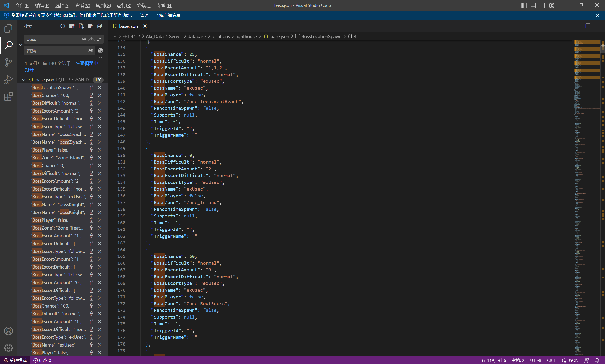
Task: Toggle search details three dots
Action: click(x=99, y=58)
